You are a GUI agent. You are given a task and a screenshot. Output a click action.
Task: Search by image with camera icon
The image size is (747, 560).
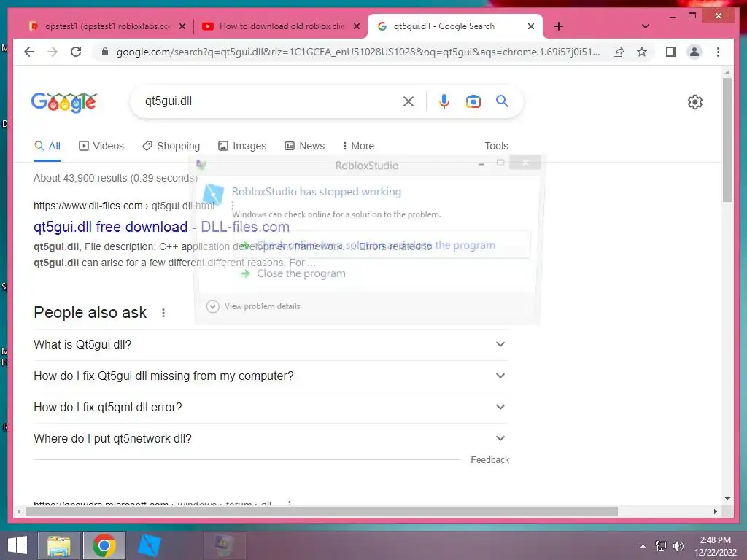click(x=473, y=101)
